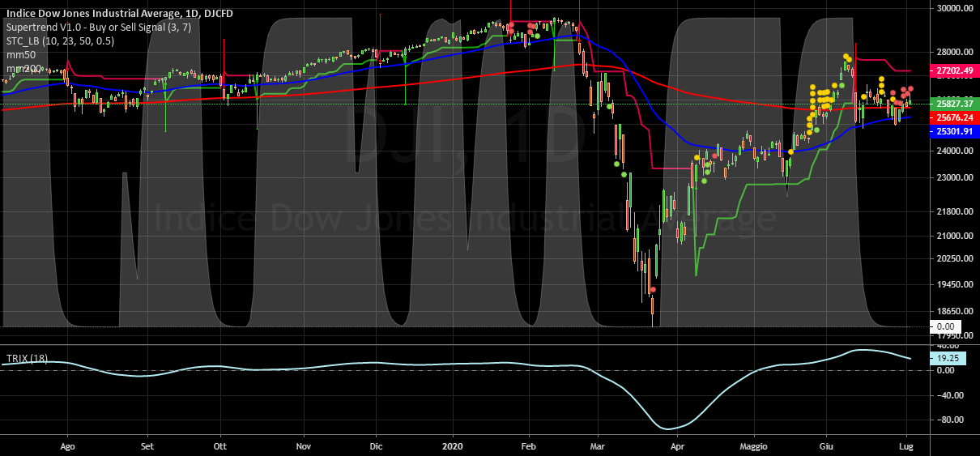Click 20250.00 on the price axis
The height and width of the screenshot is (456, 980).
point(954,259)
